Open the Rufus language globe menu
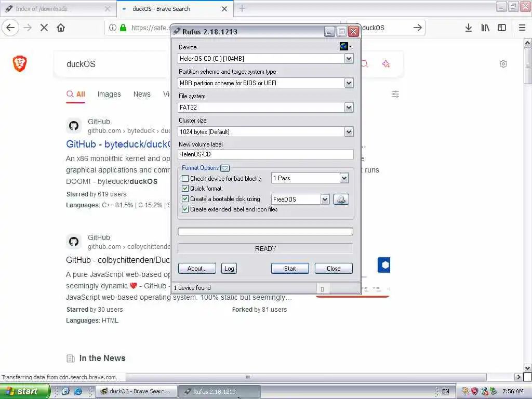532x399 pixels. click(x=345, y=46)
